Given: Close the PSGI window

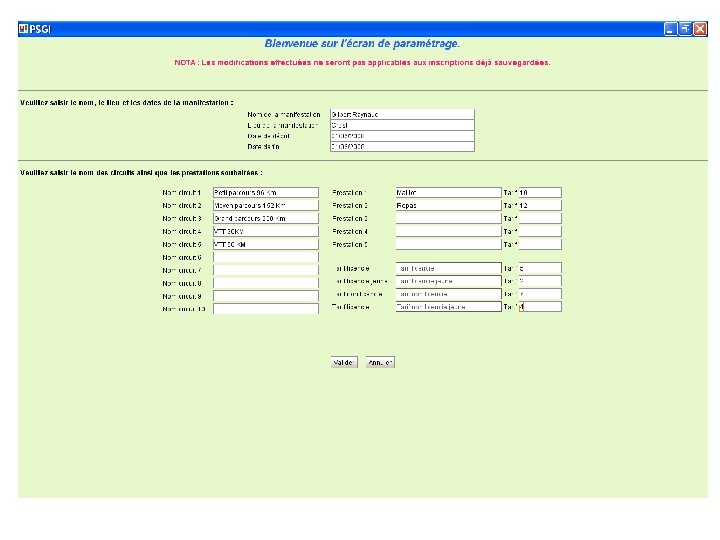Looking at the screenshot, I should pos(700,29).
